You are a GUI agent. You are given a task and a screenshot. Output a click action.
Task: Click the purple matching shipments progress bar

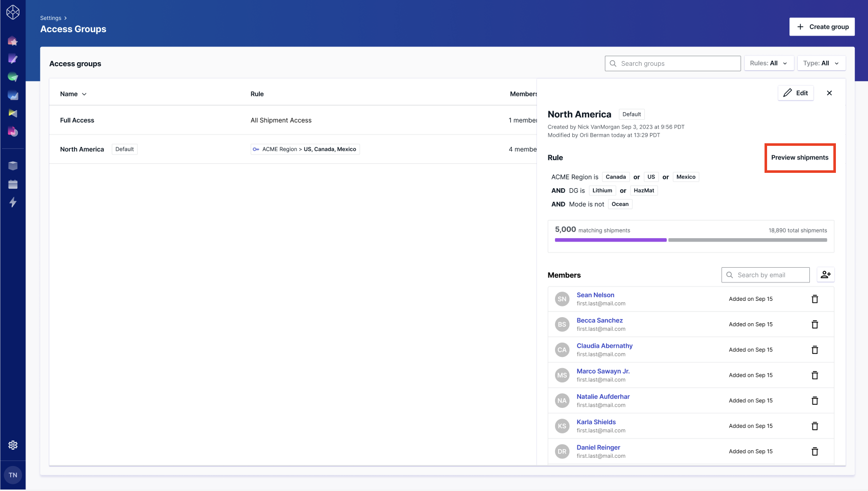click(x=611, y=240)
